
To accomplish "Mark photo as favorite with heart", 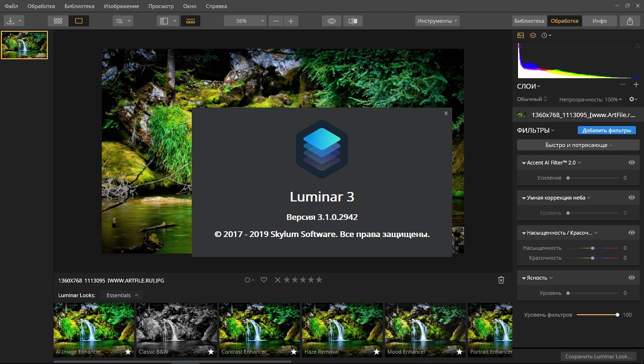I will [x=264, y=280].
